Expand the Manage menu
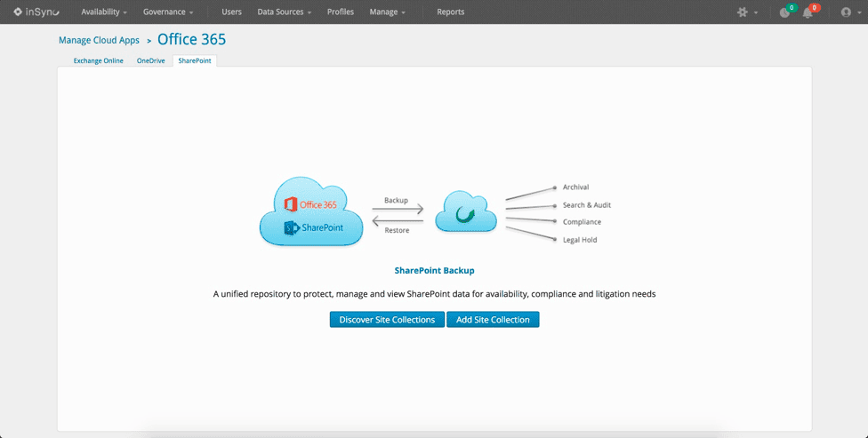The height and width of the screenshot is (438, 868). 388,12
